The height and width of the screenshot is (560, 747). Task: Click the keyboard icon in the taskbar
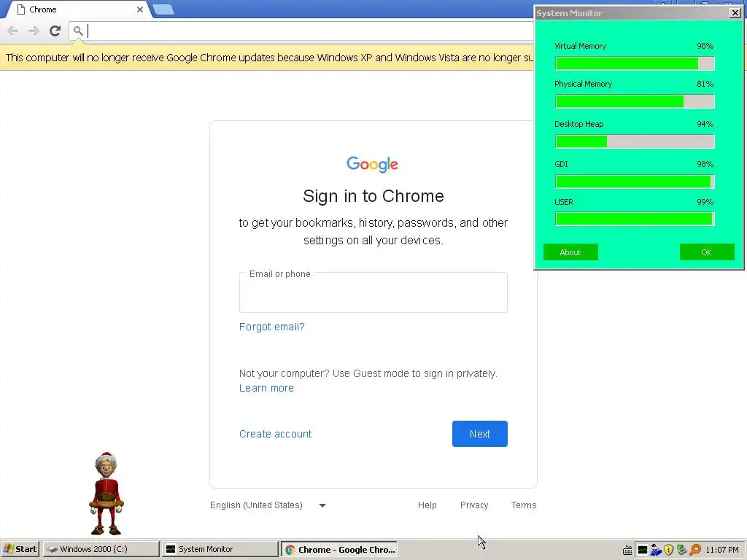coord(627,550)
